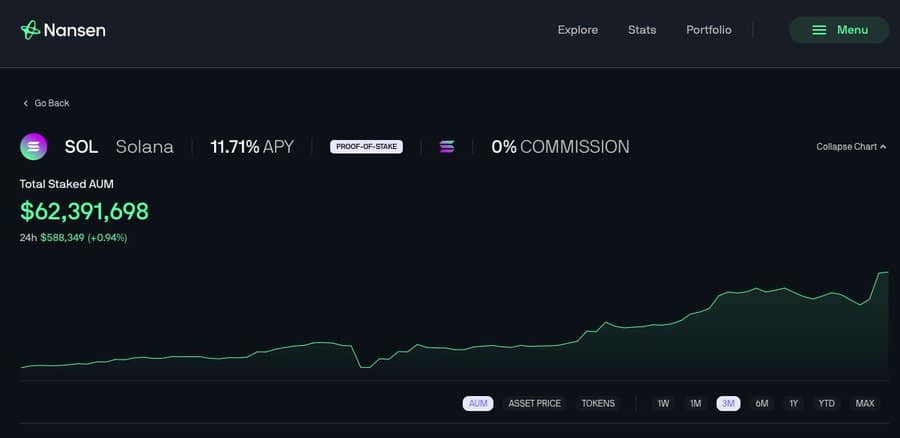Open the green Menu dropdown
Image resolution: width=900 pixels, height=438 pixels.
pos(839,30)
